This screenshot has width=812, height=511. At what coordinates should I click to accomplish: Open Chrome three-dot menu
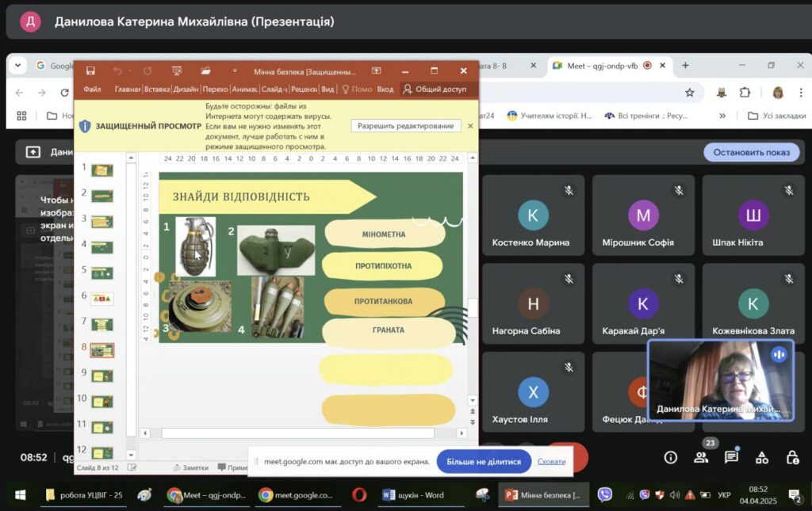click(801, 93)
